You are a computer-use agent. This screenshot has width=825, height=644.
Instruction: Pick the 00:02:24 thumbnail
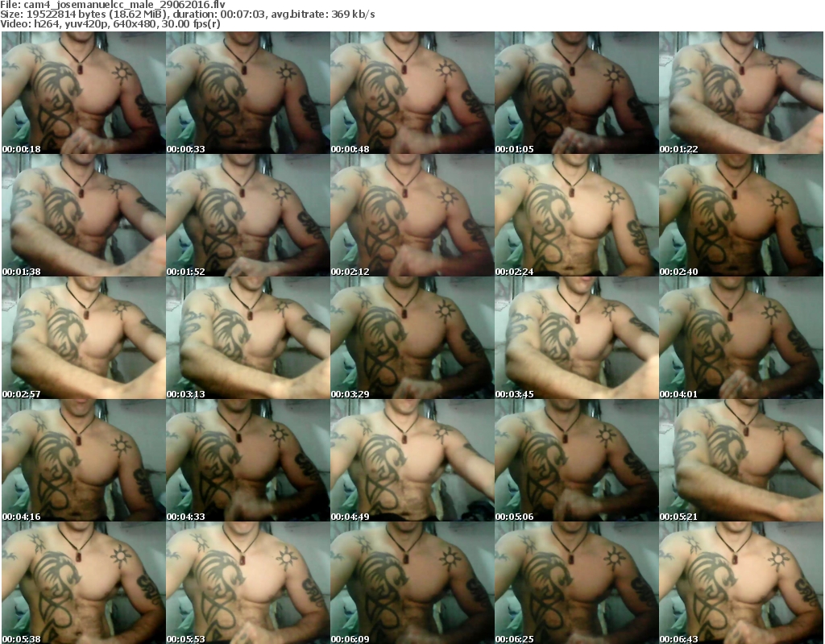click(577, 215)
